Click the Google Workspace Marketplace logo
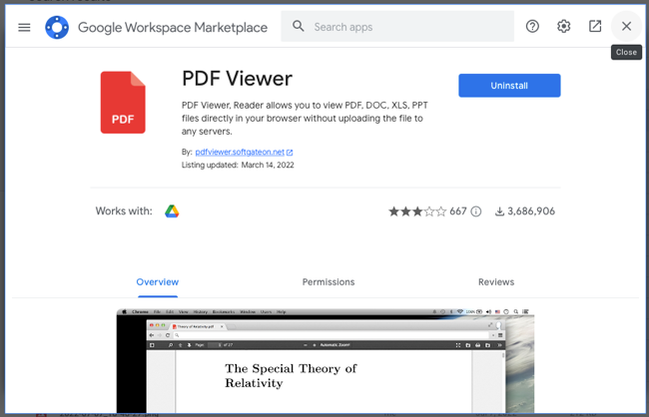 pyautogui.click(x=57, y=27)
